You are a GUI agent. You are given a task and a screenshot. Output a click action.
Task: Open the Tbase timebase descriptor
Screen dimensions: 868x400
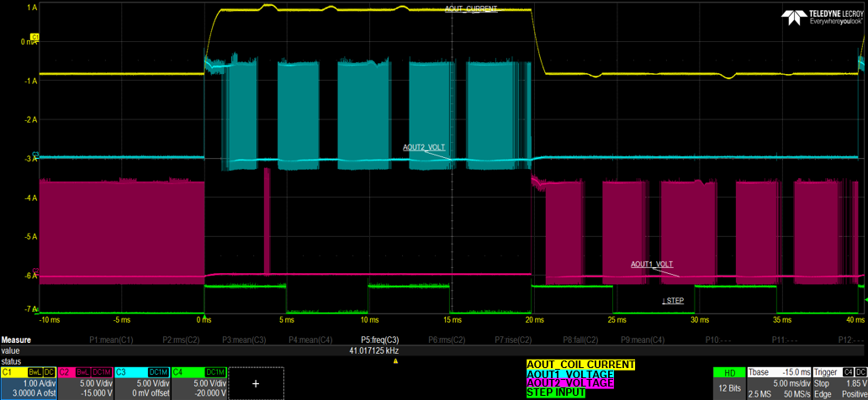click(778, 383)
